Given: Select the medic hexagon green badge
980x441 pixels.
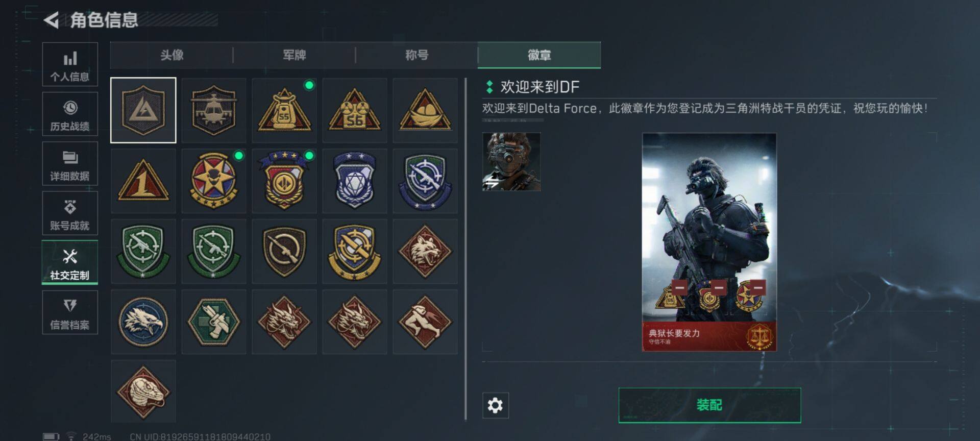Looking at the screenshot, I should click(214, 322).
